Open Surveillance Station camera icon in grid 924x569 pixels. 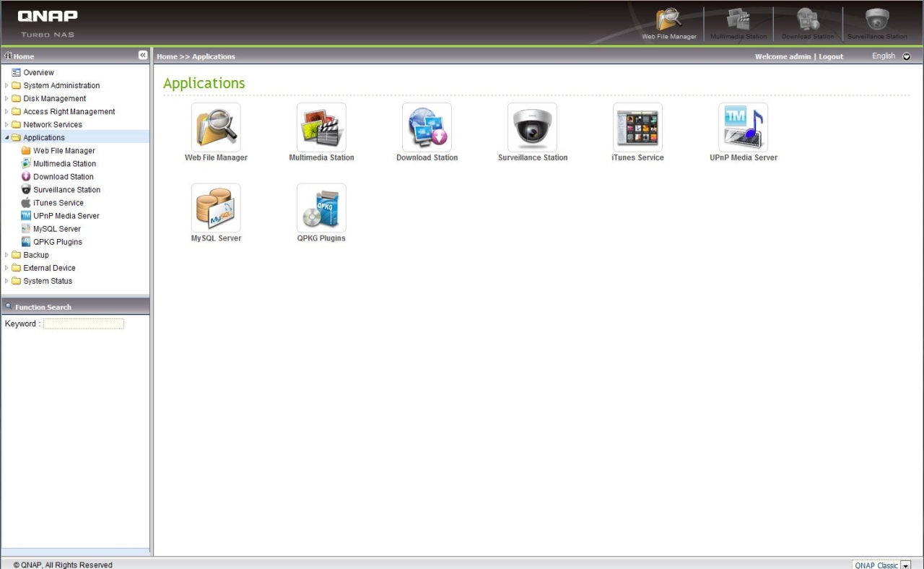point(532,127)
